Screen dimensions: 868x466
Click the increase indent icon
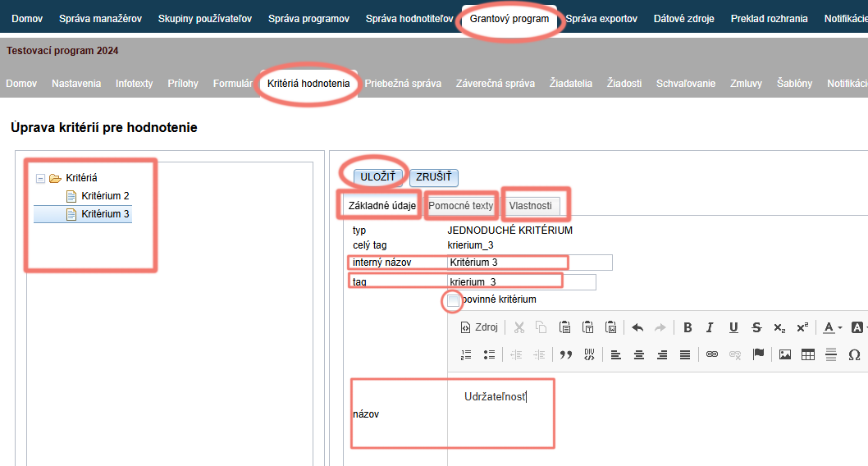pyautogui.click(x=539, y=354)
